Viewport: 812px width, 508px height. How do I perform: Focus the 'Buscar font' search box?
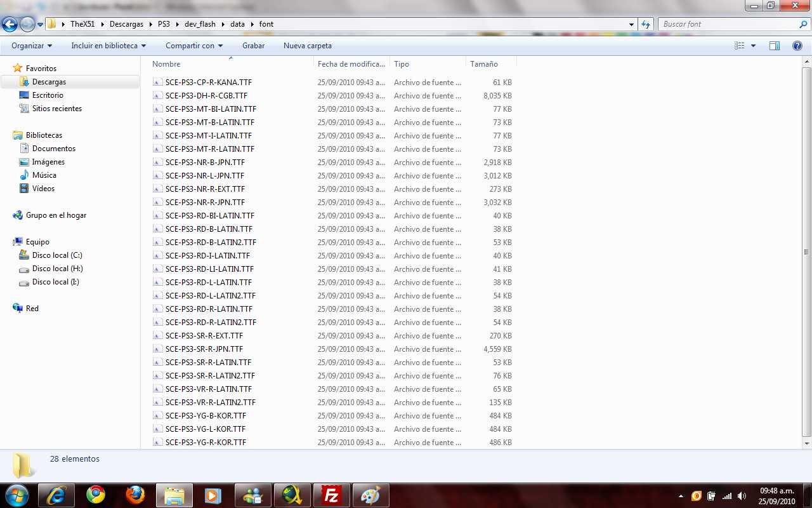point(728,24)
